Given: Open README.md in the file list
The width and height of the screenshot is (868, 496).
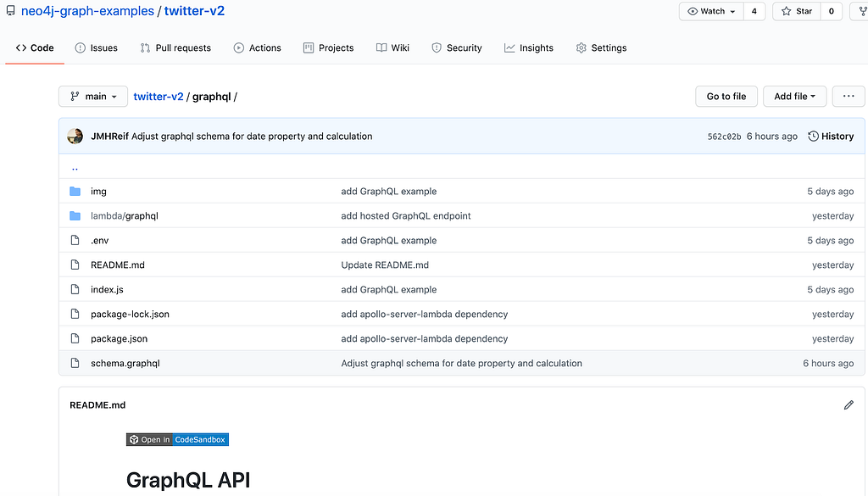Looking at the screenshot, I should coord(118,265).
